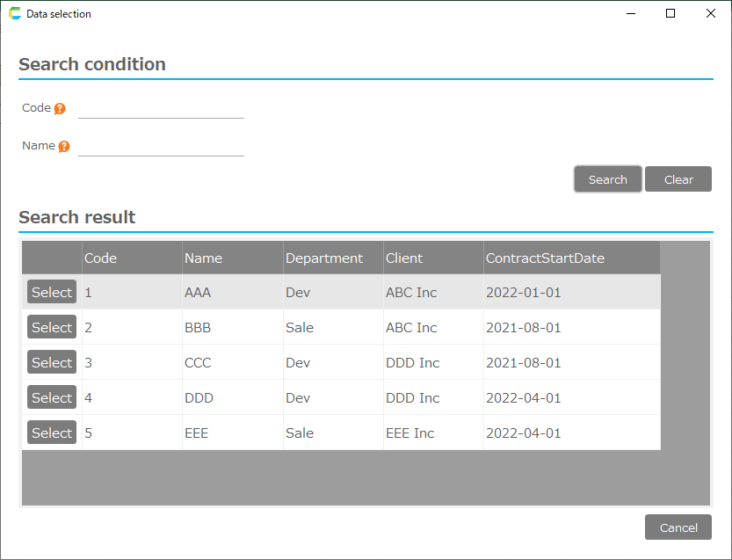Sort by the Client column header

[x=404, y=258]
